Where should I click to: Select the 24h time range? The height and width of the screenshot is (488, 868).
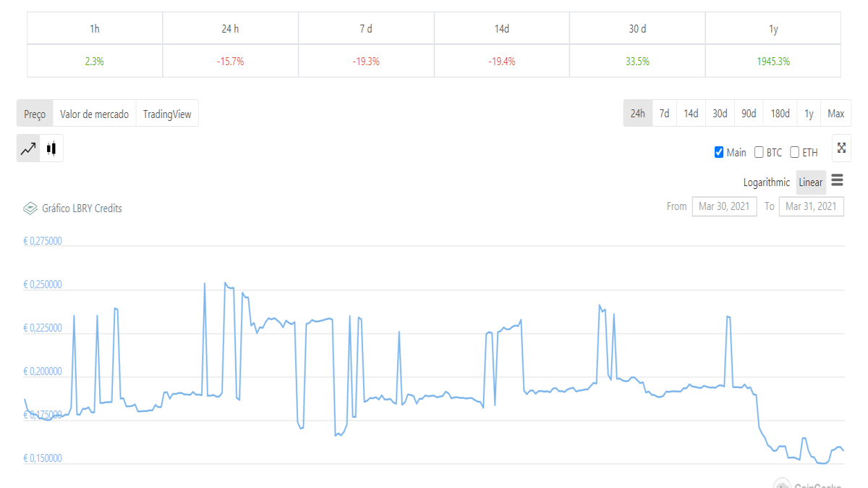point(637,114)
